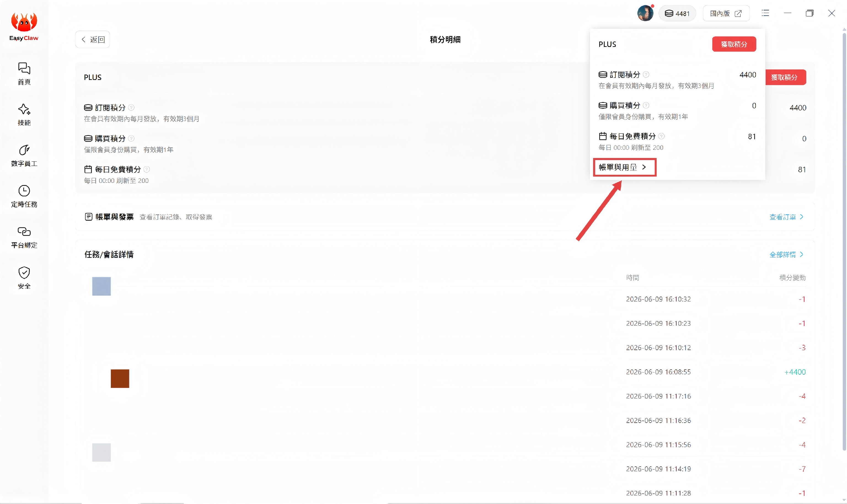Open help tooltip for popup 每日免費積分
847x504 pixels.
(661, 136)
